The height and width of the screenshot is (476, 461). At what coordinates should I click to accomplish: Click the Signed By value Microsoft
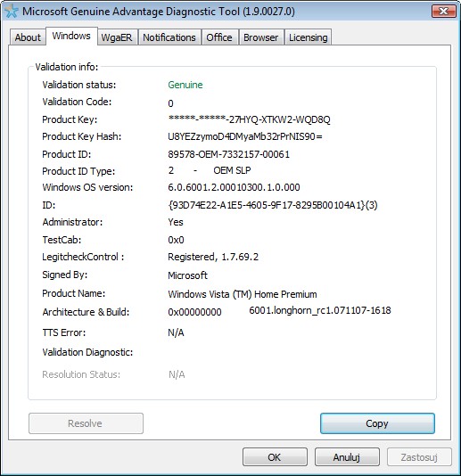pos(187,275)
